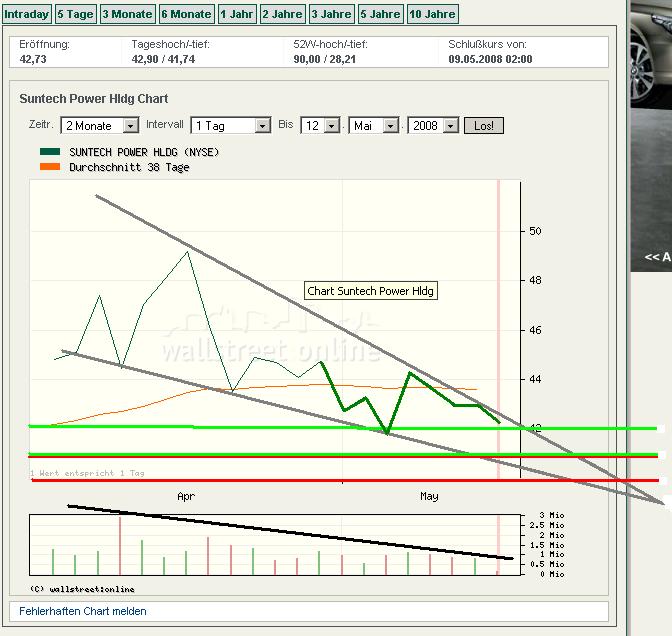Switch to the Intraday tab

pyautogui.click(x=26, y=14)
